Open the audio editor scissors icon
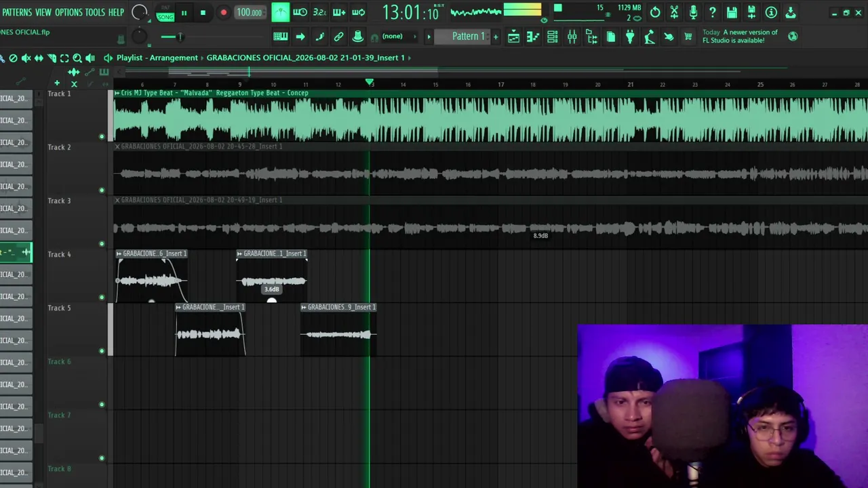The height and width of the screenshot is (488, 868). [674, 12]
